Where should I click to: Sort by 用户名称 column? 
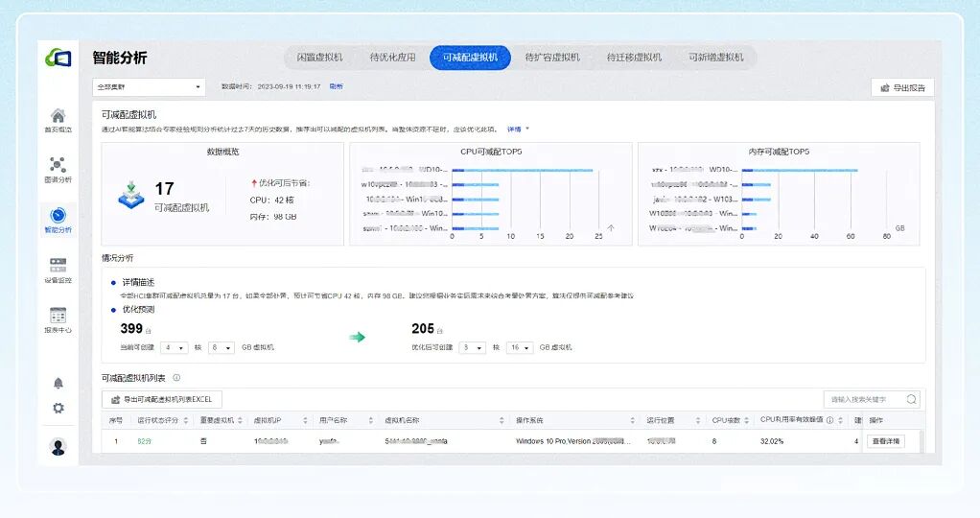371,420
